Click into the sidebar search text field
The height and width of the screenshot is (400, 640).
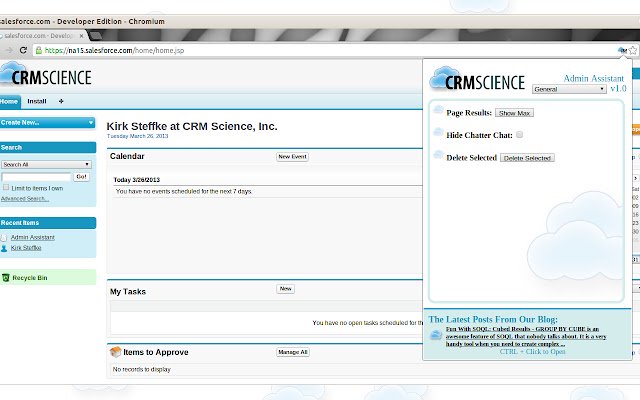pyautogui.click(x=37, y=177)
